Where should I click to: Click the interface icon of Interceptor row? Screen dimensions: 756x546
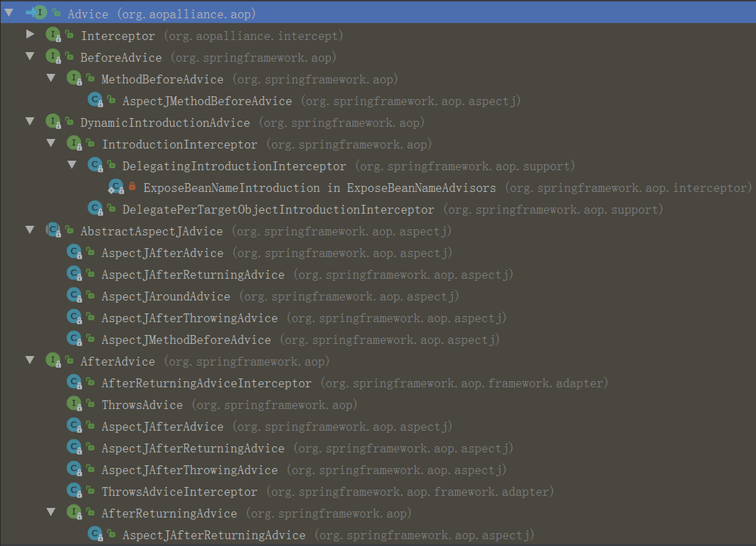click(53, 35)
